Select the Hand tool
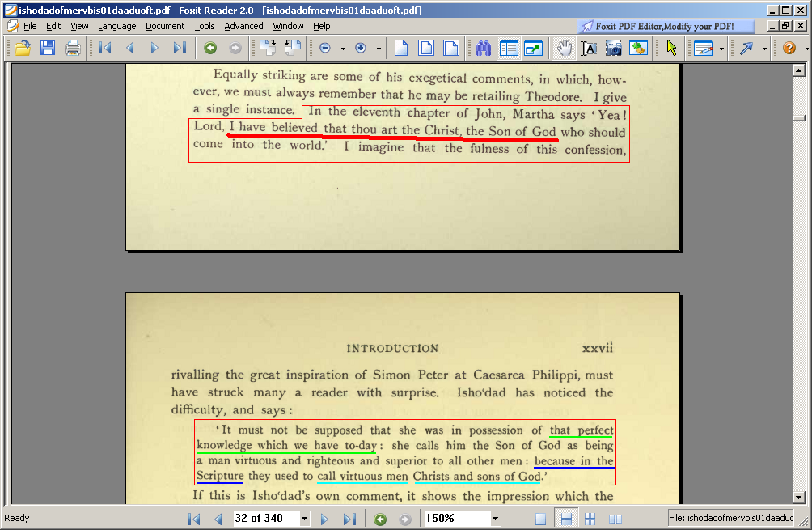Viewport: 812px width, 530px height. point(564,48)
